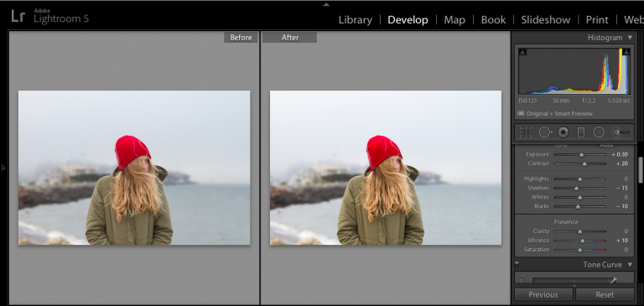Switch to the Develop module
Image resolution: width=644 pixels, height=306 pixels.
[408, 20]
